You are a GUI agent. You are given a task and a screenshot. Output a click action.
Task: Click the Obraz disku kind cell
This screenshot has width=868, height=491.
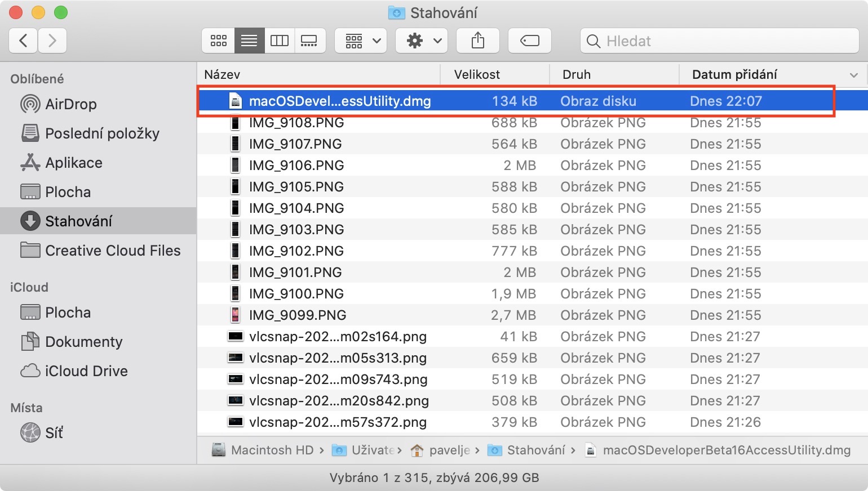click(598, 101)
